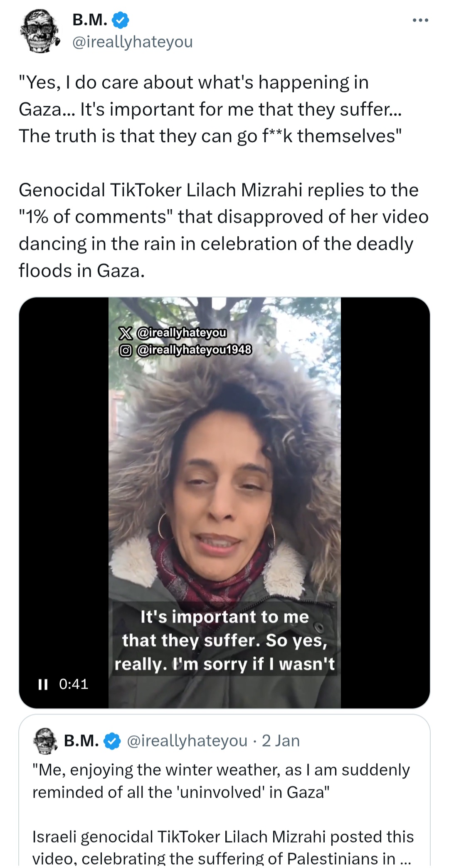Tap the 2 Jan date on quoted tweet
This screenshot has height=868, width=449.
coord(281,741)
